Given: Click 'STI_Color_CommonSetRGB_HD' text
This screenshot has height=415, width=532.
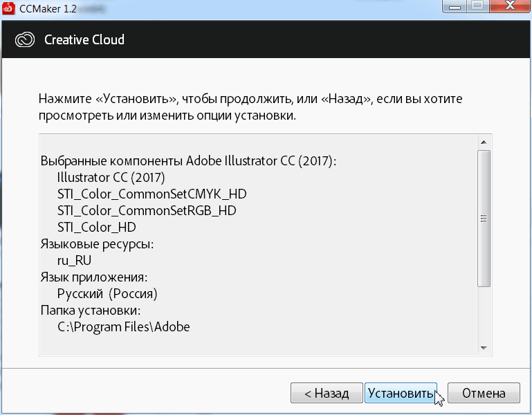Looking at the screenshot, I should (147, 211).
